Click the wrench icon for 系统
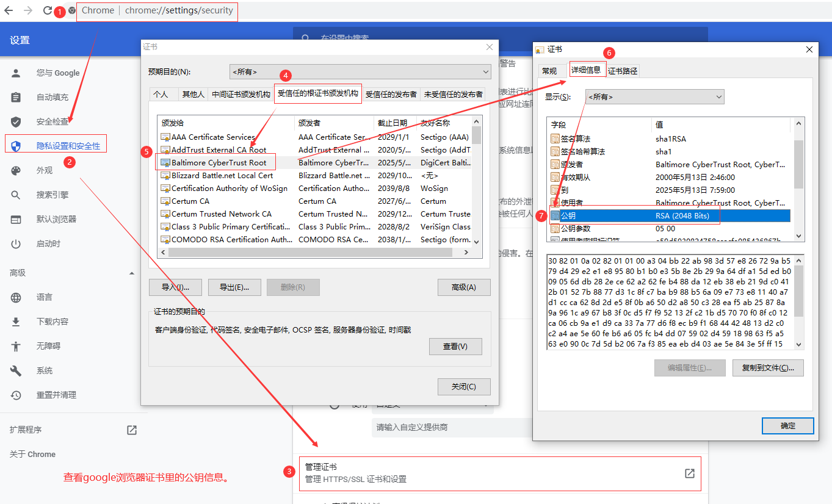This screenshot has width=832, height=504. pos(16,370)
